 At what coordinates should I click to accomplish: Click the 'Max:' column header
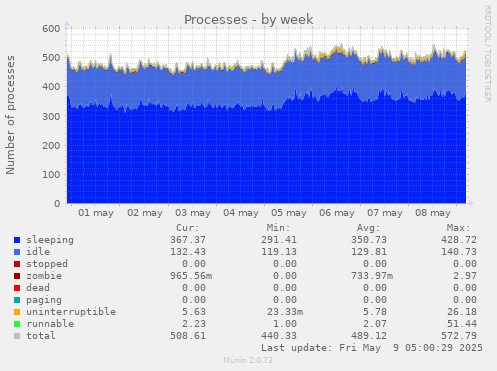(x=459, y=228)
